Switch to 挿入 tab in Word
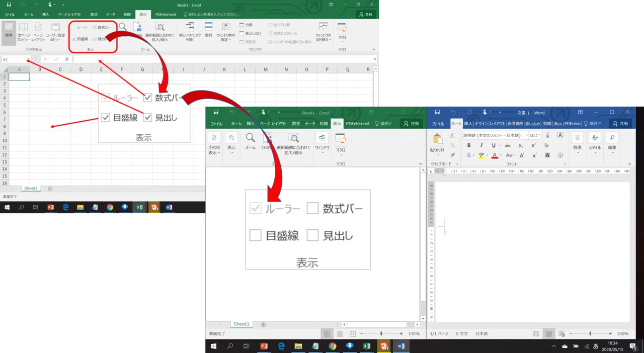644x353 pixels. 468,124
